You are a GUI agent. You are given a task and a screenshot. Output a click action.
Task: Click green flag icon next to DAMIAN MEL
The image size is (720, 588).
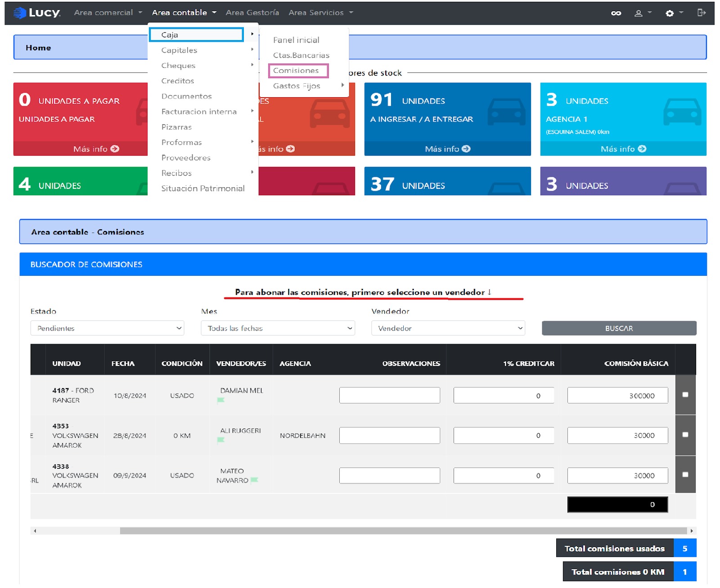pos(221,400)
